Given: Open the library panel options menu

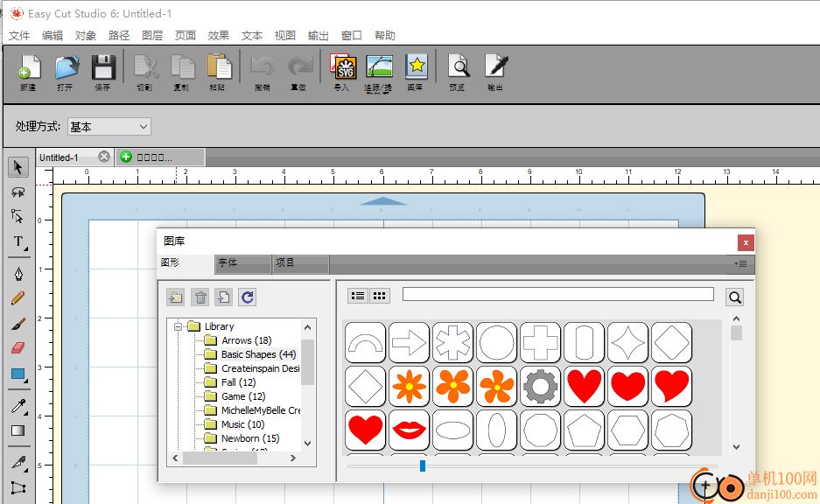Looking at the screenshot, I should coord(740,263).
